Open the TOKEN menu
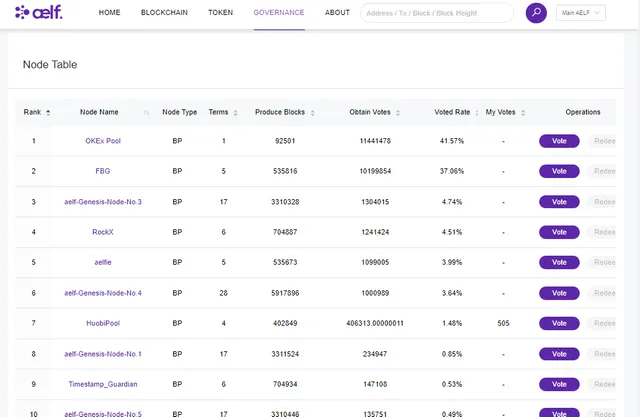Screen dimensions: 640x417 pyautogui.click(x=220, y=13)
